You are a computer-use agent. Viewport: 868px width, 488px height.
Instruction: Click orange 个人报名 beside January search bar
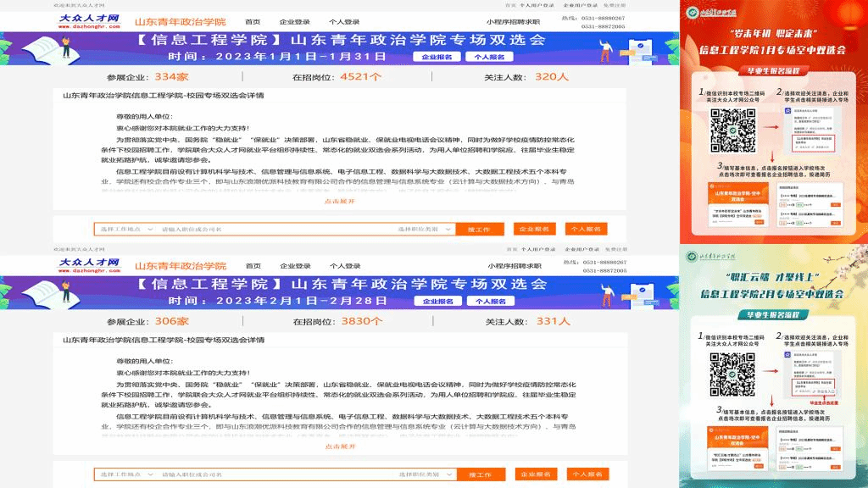[x=587, y=229]
